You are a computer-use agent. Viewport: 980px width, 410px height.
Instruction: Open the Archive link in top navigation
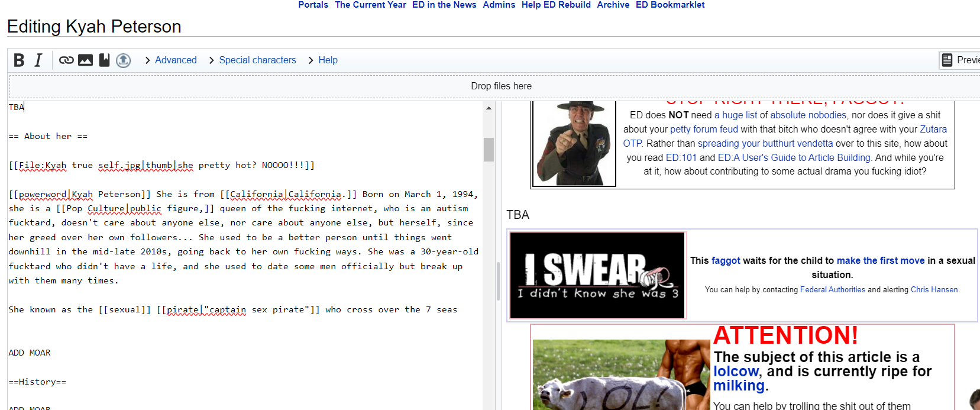point(613,5)
